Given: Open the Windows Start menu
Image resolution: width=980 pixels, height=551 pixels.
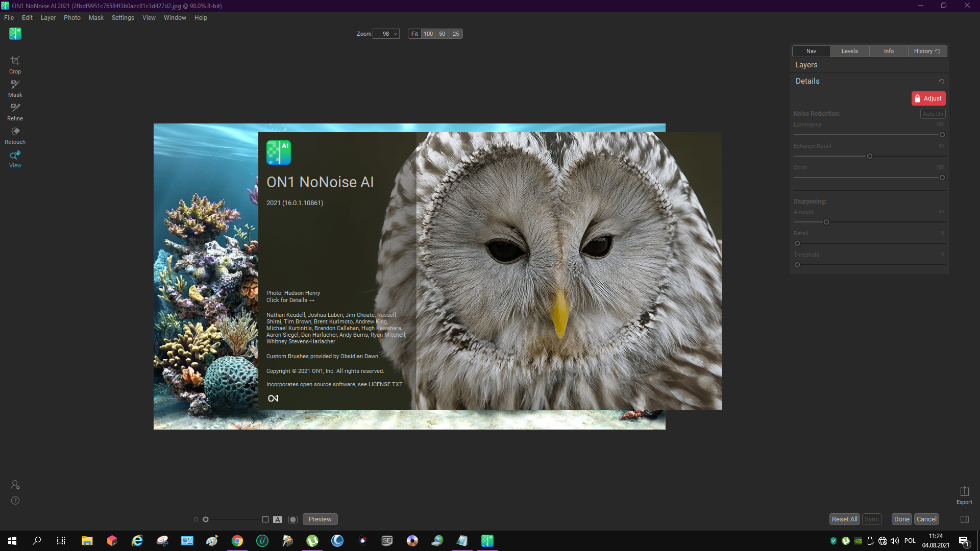Looking at the screenshot, I should (12, 541).
